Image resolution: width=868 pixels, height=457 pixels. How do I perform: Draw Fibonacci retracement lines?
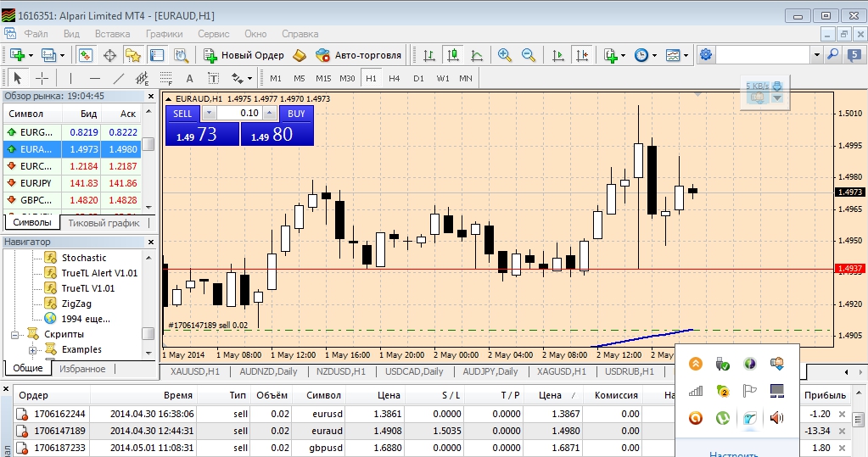pyautogui.click(x=166, y=79)
